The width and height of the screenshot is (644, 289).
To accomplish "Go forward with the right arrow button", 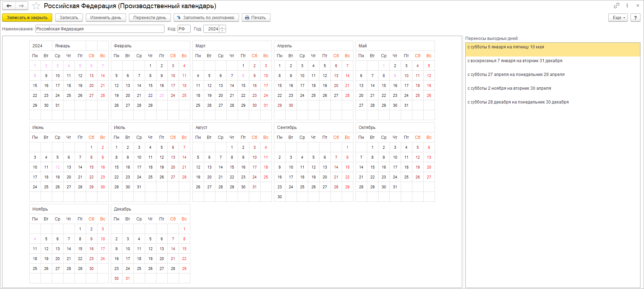I will [22, 6].
